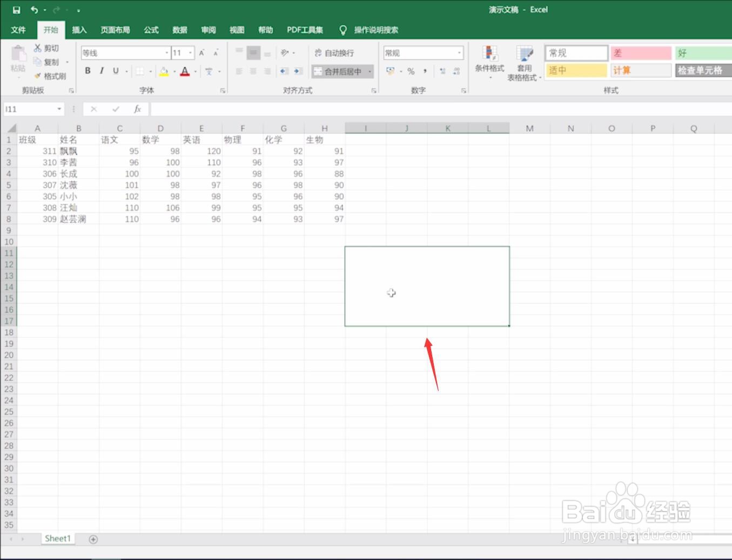This screenshot has height=560, width=732.
Task: Increase the cell indent
Action: [x=298, y=71]
